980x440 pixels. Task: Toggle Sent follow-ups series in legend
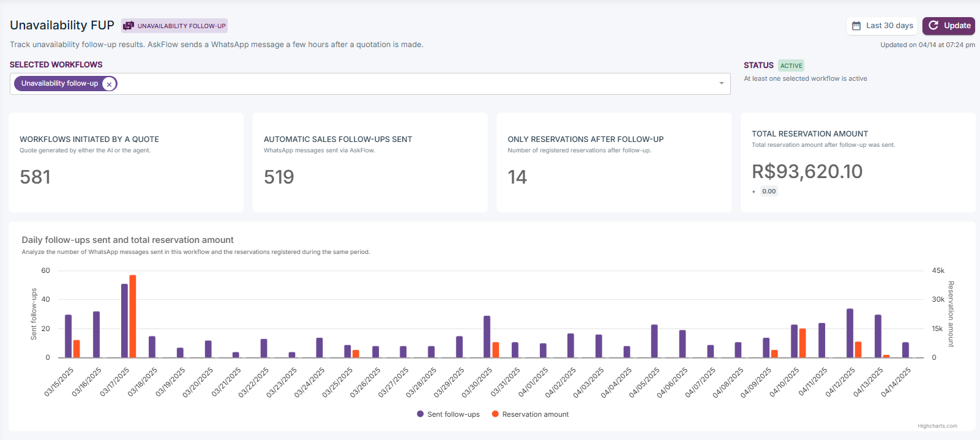[x=453, y=414]
